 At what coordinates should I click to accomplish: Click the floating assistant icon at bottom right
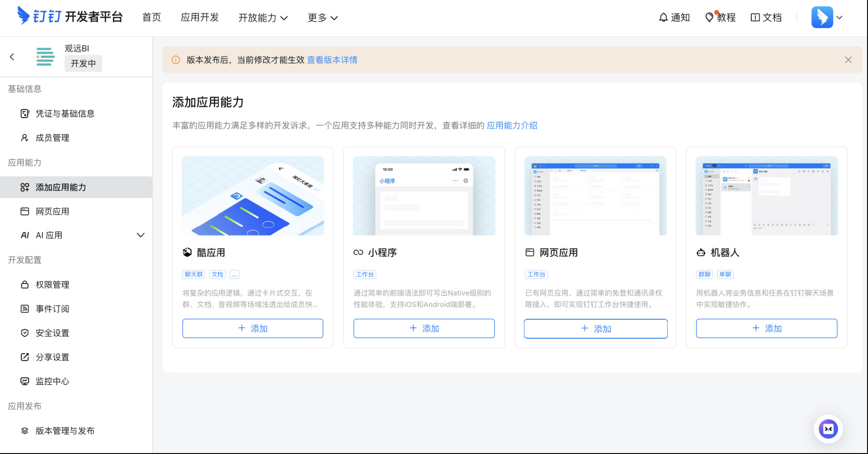click(828, 429)
